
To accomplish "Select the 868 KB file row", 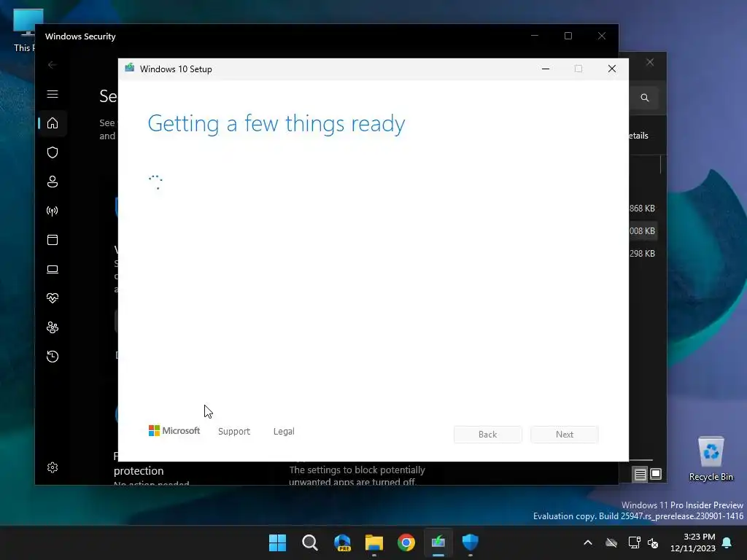I will (x=643, y=209).
